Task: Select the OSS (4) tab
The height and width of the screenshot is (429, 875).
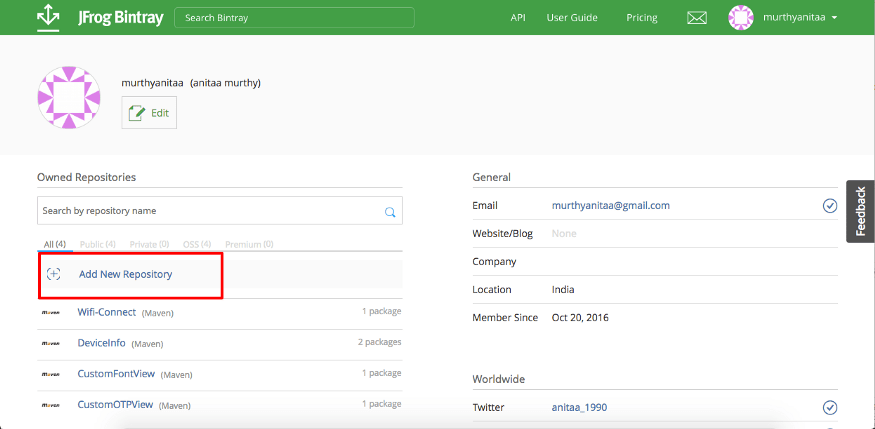Action: (197, 244)
